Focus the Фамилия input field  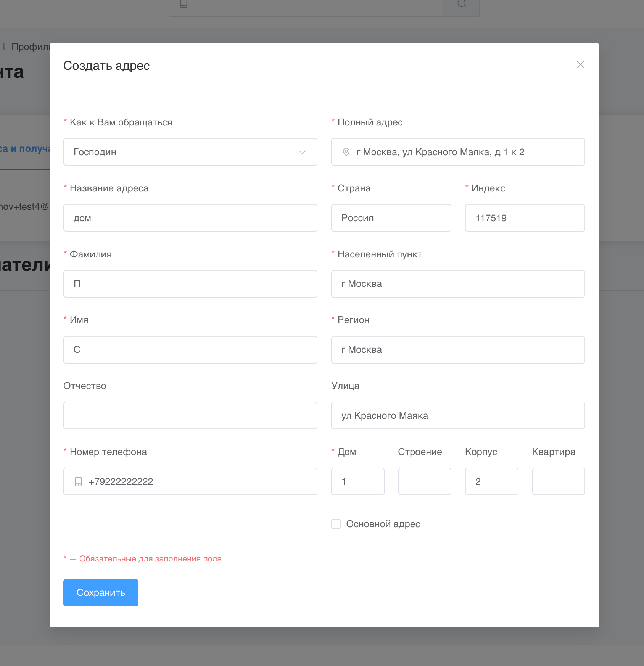pyautogui.click(x=190, y=284)
